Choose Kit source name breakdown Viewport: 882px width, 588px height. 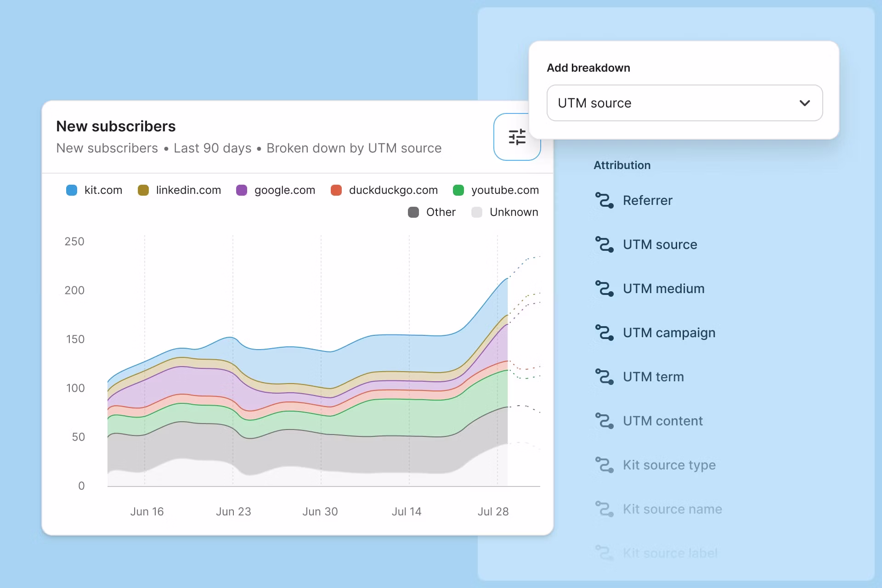coord(672,509)
